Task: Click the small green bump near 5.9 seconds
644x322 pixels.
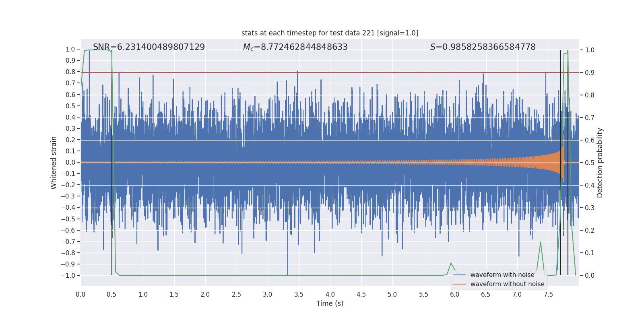Action: tap(451, 264)
